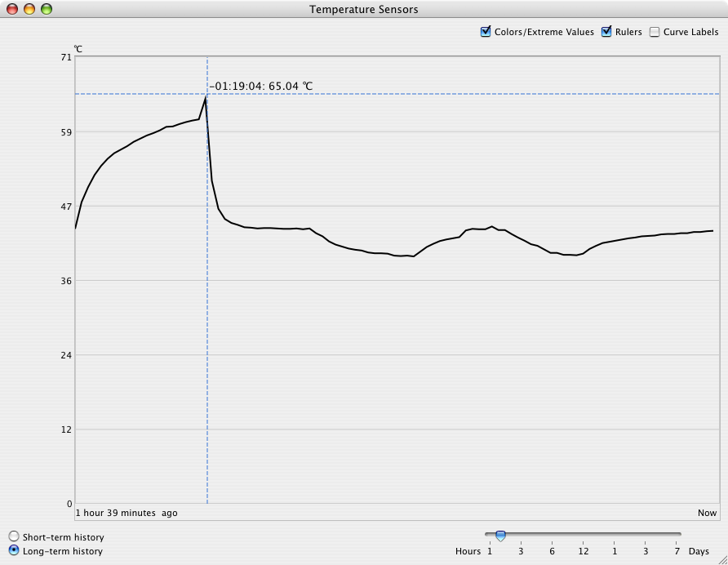Toggle the Colors/Extreme Values checkbox
Image resolution: width=728 pixels, height=565 pixels.
(486, 33)
